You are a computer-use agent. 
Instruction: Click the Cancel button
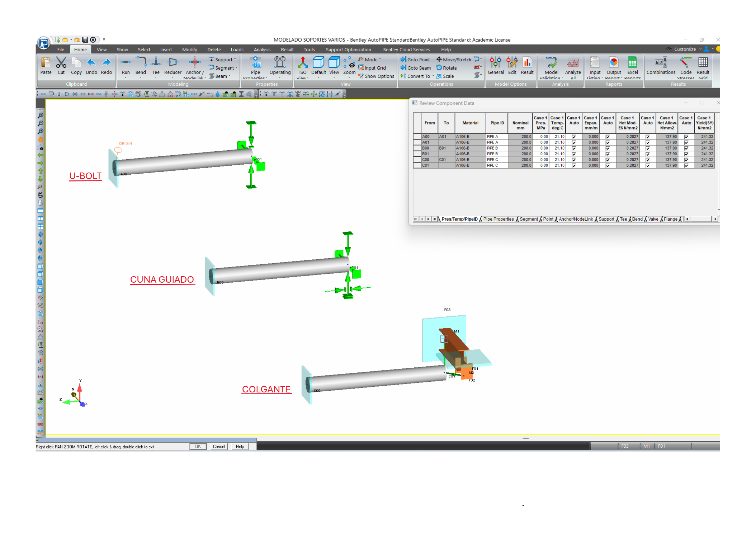click(219, 447)
